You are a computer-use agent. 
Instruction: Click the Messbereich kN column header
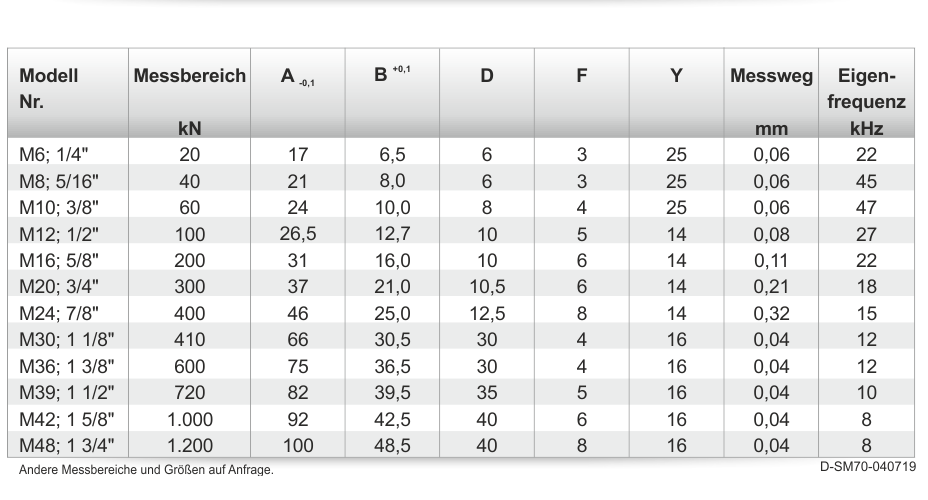click(x=189, y=93)
